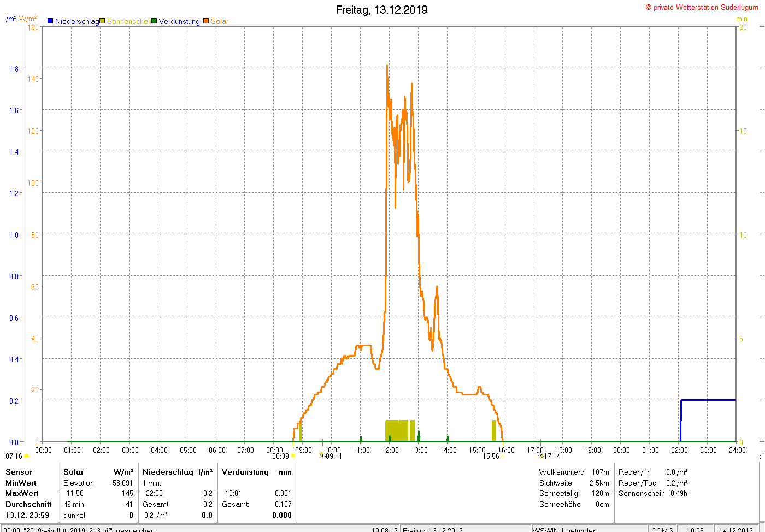Click the sunrise marker at 08:39
Image resolution: width=765 pixels, height=532 pixels.
(x=293, y=456)
